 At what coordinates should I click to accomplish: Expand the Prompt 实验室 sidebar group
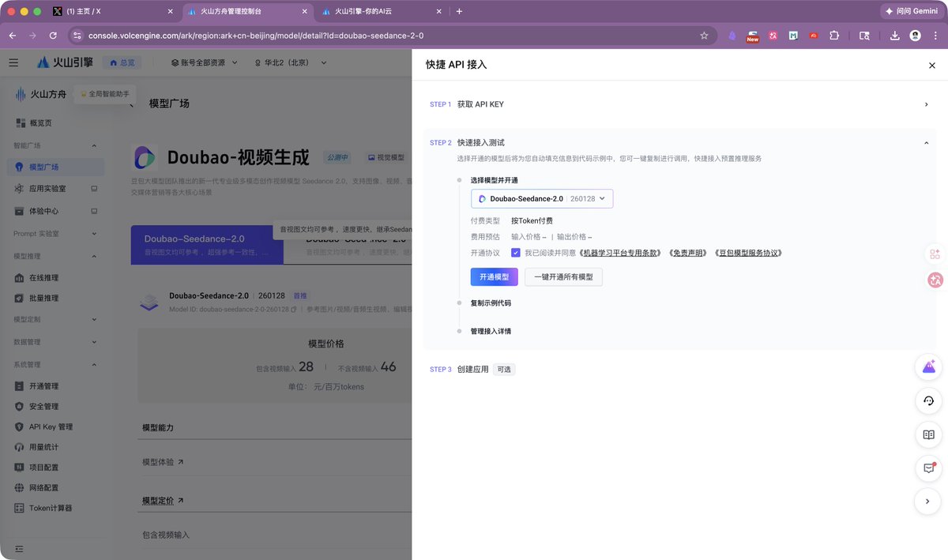tap(94, 234)
